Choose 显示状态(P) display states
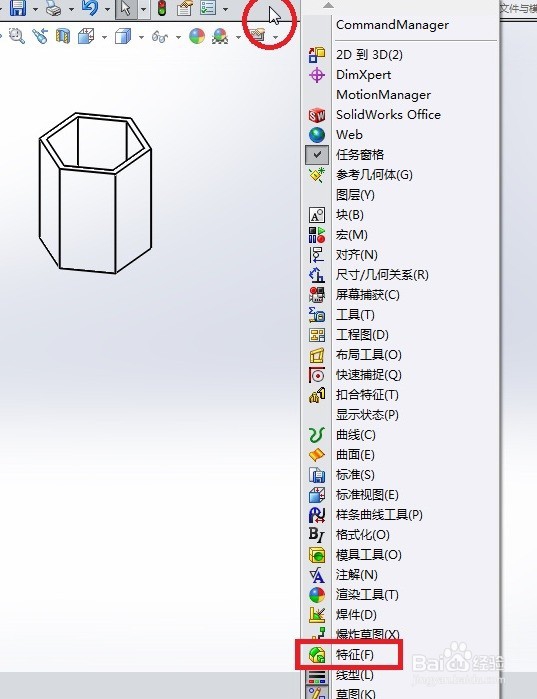The height and width of the screenshot is (699, 537). [401, 415]
